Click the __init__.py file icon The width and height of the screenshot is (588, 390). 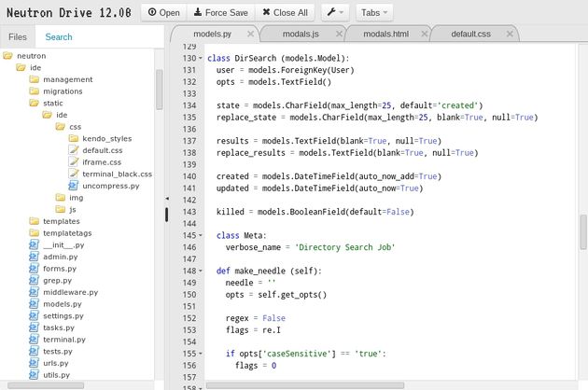[x=35, y=244]
